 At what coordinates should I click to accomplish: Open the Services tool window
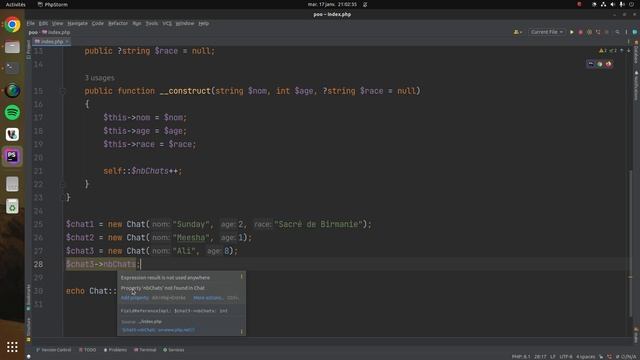click(174, 350)
